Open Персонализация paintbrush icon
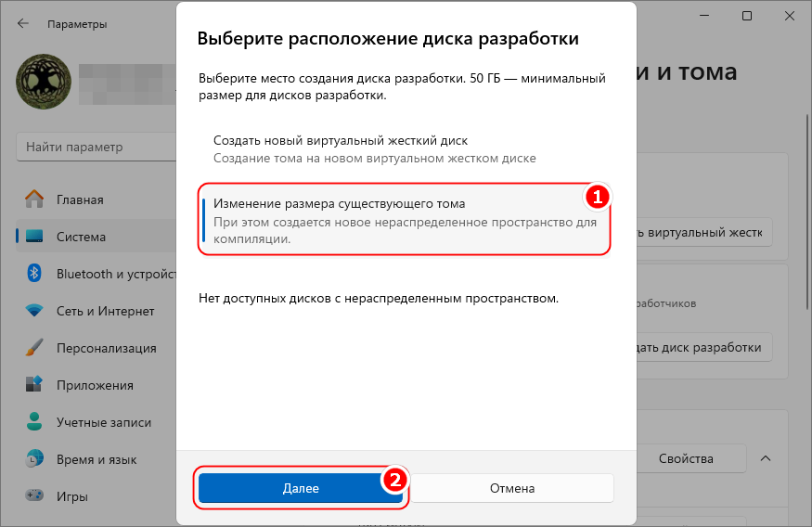Viewport: 812px width, 527px height. coord(34,348)
